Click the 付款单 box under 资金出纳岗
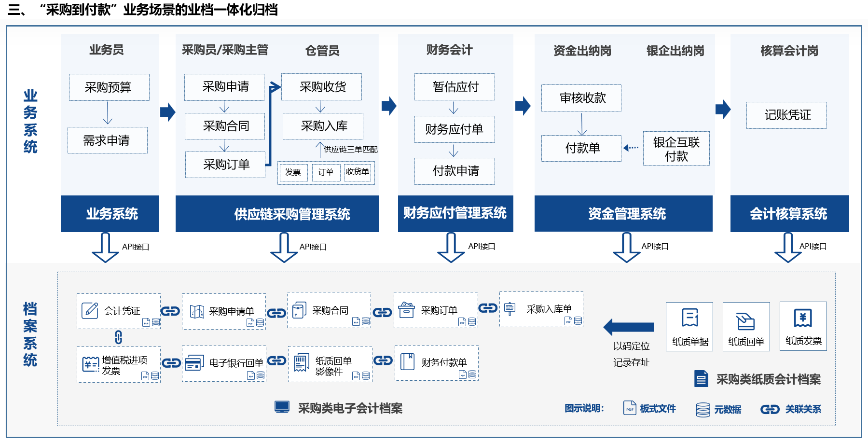Viewport: 868px width, 443px height. (581, 148)
